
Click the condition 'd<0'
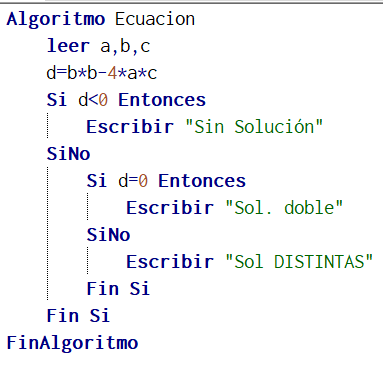(x=93, y=100)
